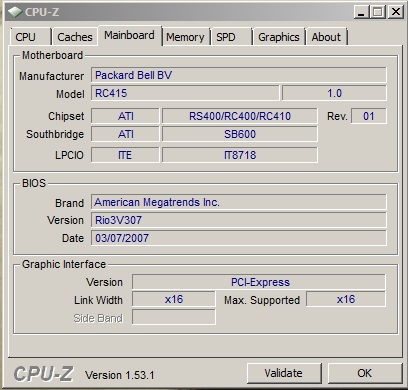
Task: Click the Version 1.53.1 label
Action: [120, 375]
